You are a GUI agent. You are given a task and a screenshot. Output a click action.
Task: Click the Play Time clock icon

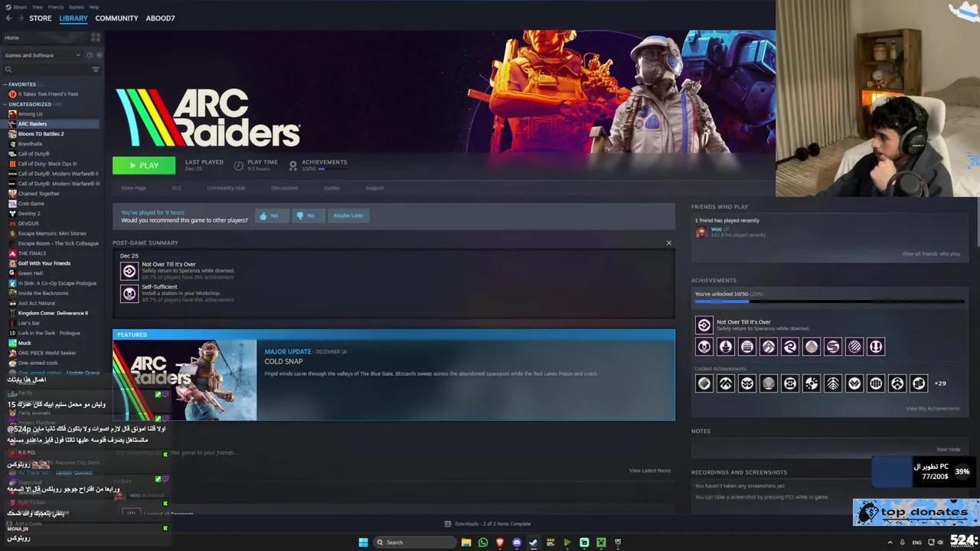(239, 165)
